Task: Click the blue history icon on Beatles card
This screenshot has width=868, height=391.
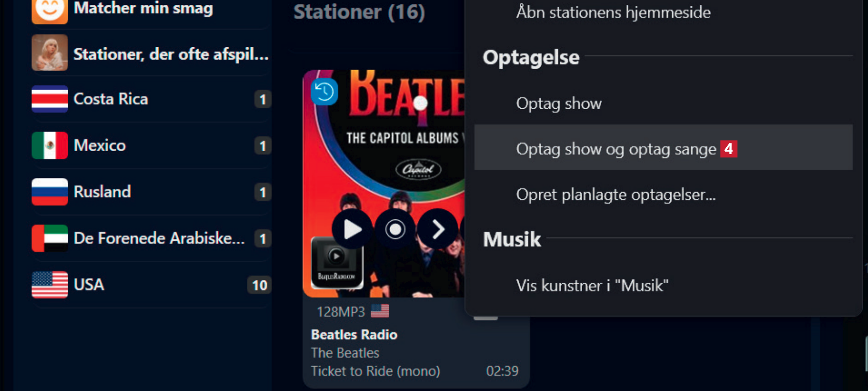Action: (x=324, y=91)
